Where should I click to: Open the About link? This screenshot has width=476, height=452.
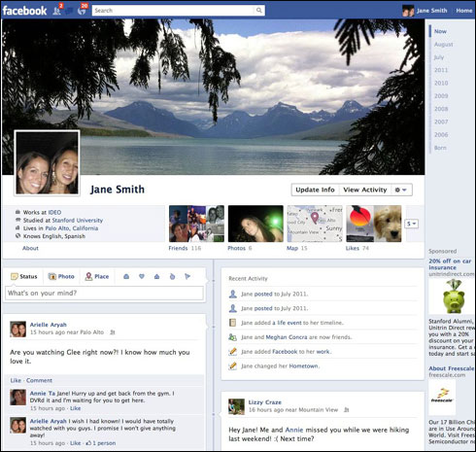tap(30, 248)
